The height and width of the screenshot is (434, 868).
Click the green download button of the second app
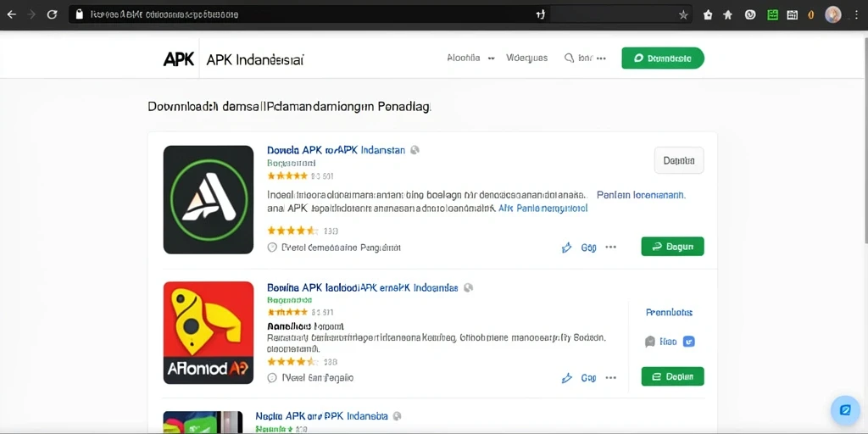click(672, 376)
